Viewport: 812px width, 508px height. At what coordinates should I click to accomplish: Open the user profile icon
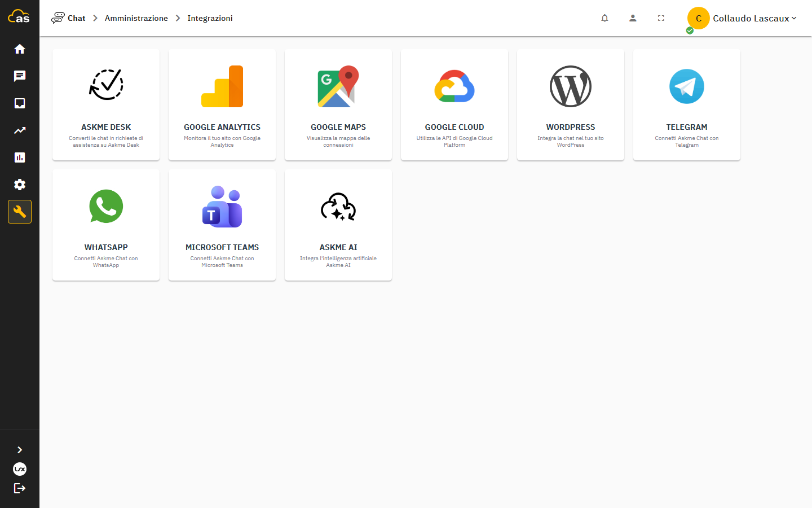(633, 18)
